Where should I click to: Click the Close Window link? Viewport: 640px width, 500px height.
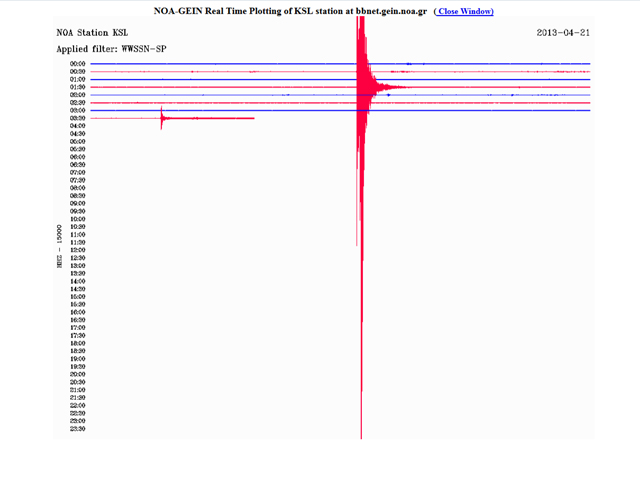463,12
